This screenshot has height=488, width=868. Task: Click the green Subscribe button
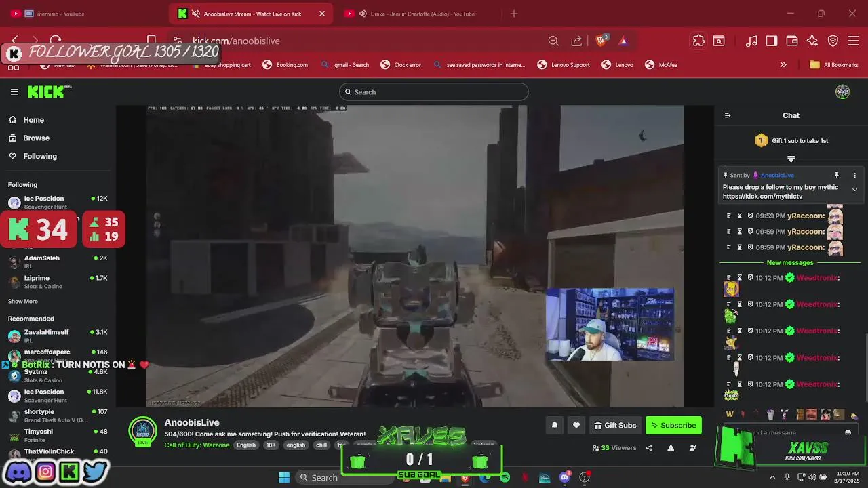pos(673,425)
